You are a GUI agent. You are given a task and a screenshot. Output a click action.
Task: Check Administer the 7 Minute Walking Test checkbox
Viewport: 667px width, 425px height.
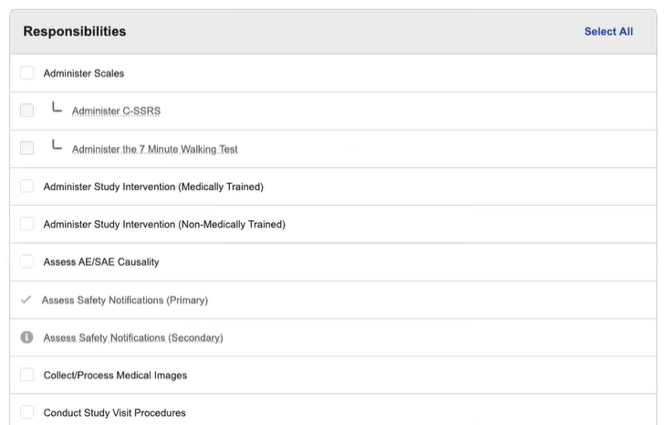[27, 149]
